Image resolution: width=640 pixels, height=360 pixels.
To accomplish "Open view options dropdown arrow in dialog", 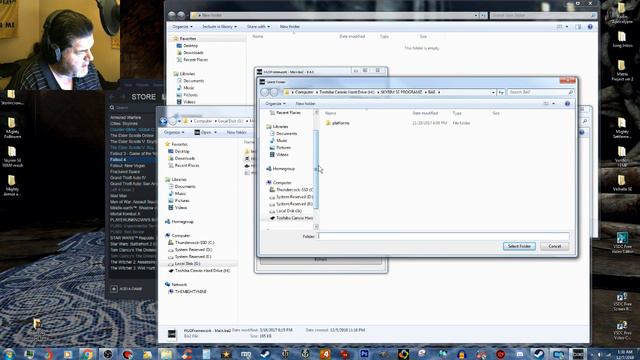I will point(553,104).
